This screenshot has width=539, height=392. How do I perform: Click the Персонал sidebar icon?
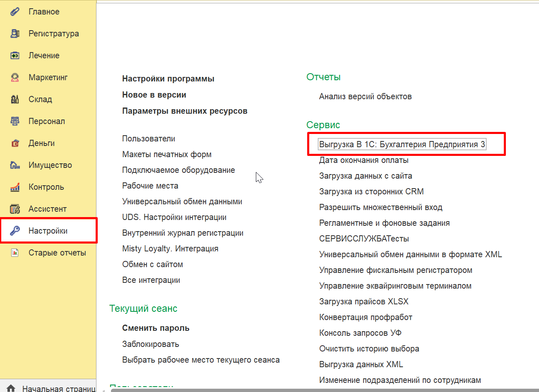(x=15, y=121)
